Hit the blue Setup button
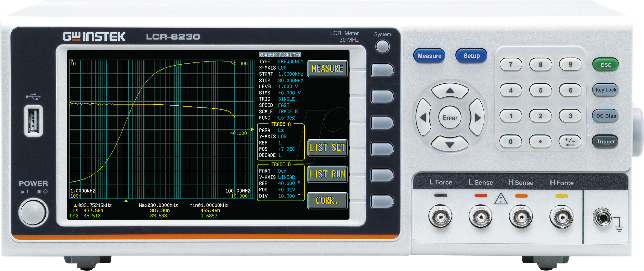644x271 pixels. click(x=471, y=56)
